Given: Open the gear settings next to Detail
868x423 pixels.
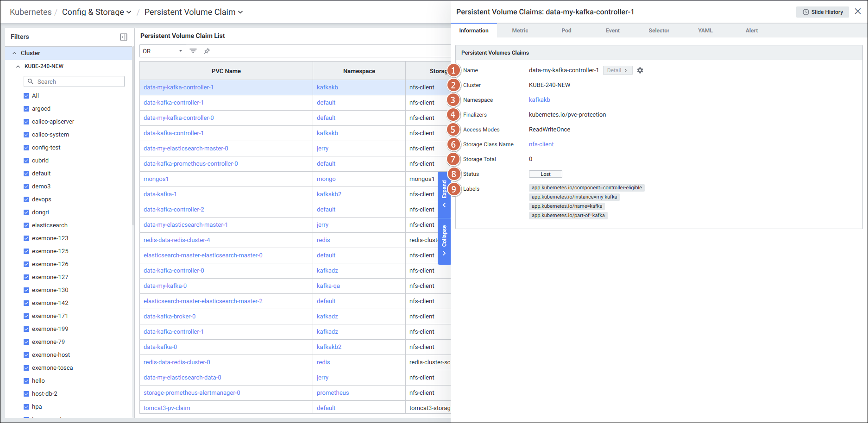Looking at the screenshot, I should (640, 70).
